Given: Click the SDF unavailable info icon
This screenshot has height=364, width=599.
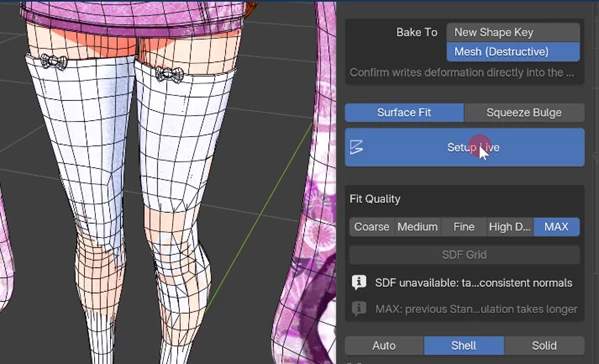Looking at the screenshot, I should (359, 283).
